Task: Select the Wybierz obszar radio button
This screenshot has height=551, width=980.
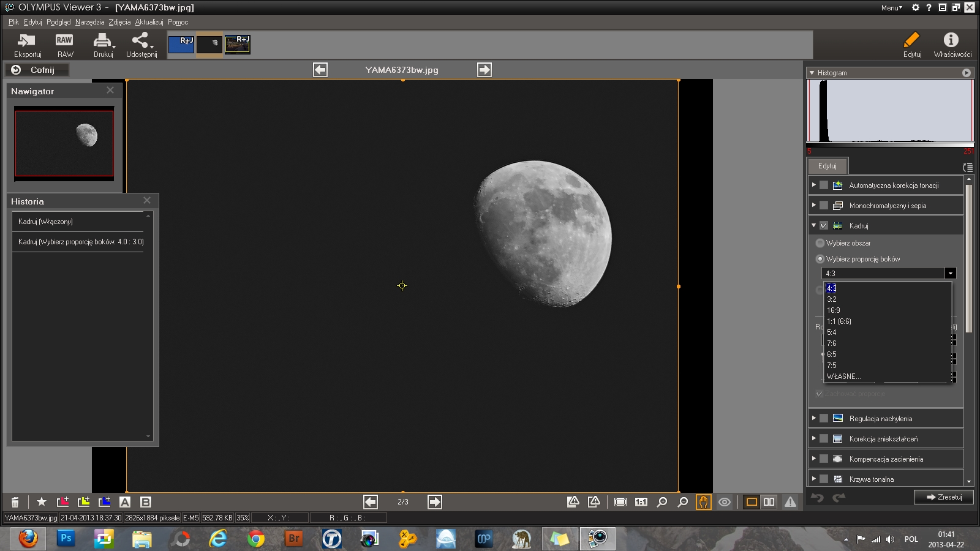Action: tap(820, 243)
